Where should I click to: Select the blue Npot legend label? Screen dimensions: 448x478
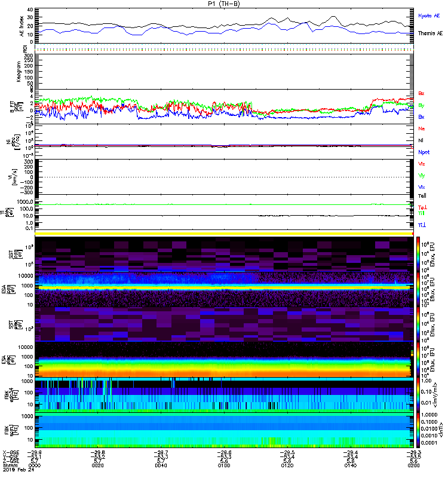click(424, 152)
